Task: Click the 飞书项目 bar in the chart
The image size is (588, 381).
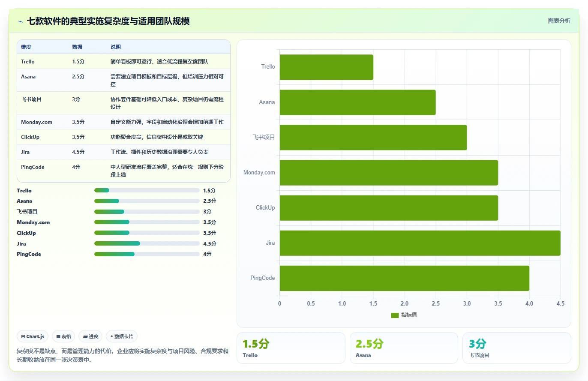Action: click(x=373, y=138)
